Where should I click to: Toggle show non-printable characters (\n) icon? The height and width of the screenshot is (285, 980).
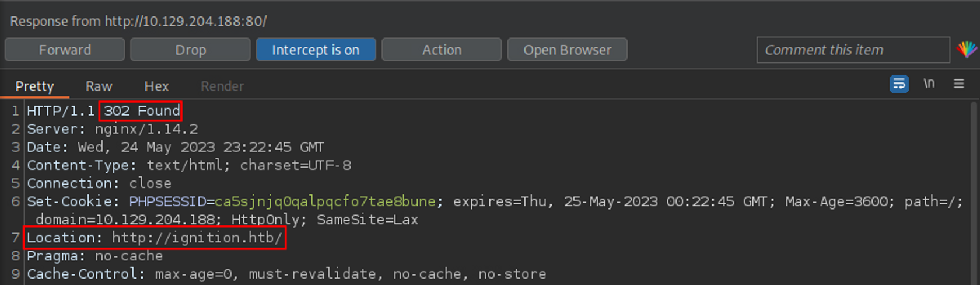click(x=929, y=84)
